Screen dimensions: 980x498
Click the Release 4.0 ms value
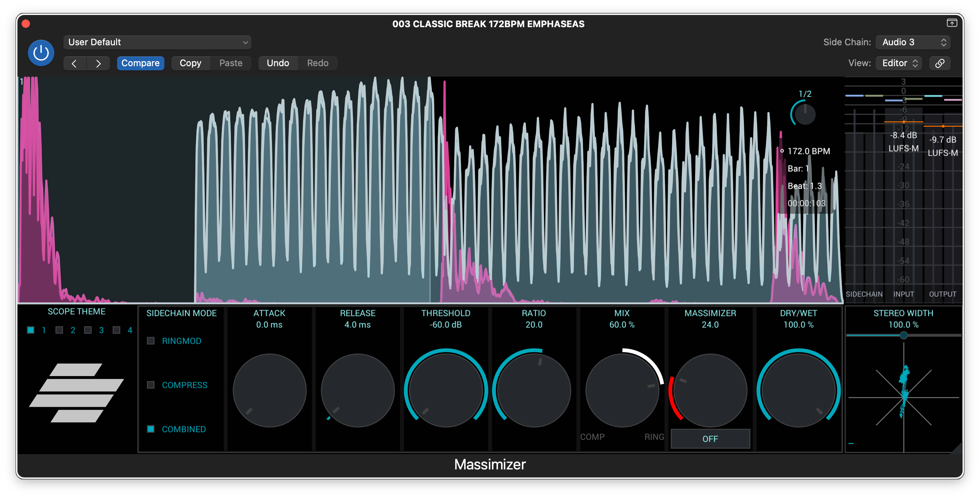click(x=358, y=325)
